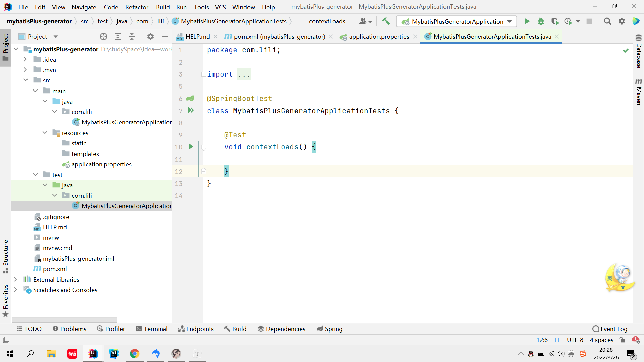
Task: Switch to HELP.md editor tab
Action: coord(198,37)
